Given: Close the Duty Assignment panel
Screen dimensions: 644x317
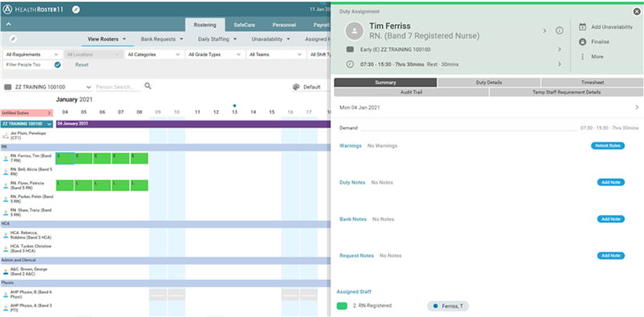Looking at the screenshot, I should 637,12.
